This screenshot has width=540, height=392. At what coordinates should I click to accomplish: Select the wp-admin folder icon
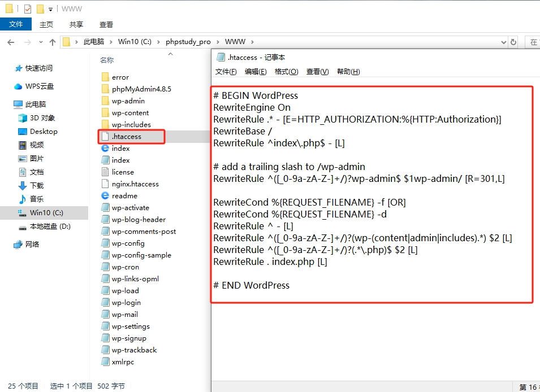tap(105, 101)
